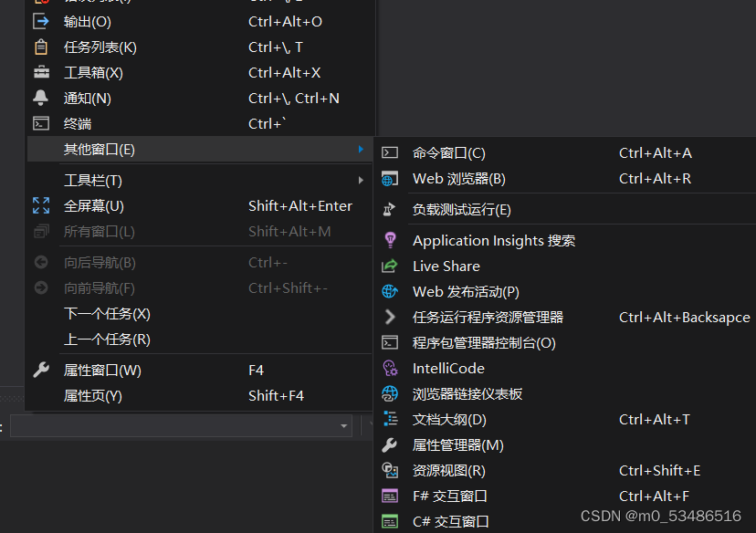Click the Web 浏览器 globe icon
Screen dimensions: 756x533
(x=390, y=178)
